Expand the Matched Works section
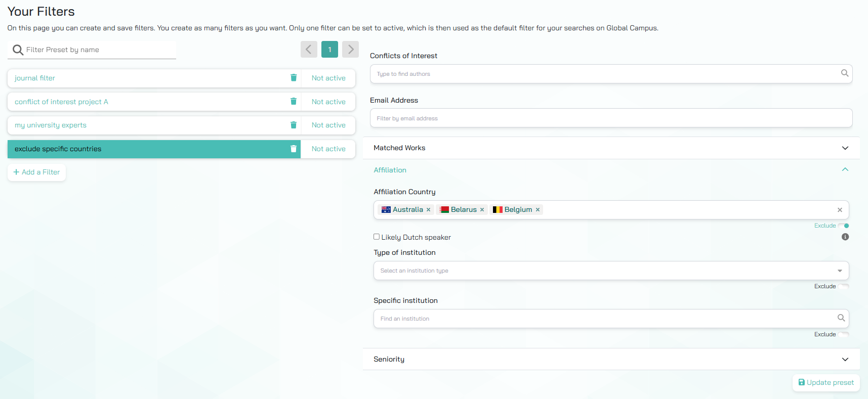 tap(845, 148)
